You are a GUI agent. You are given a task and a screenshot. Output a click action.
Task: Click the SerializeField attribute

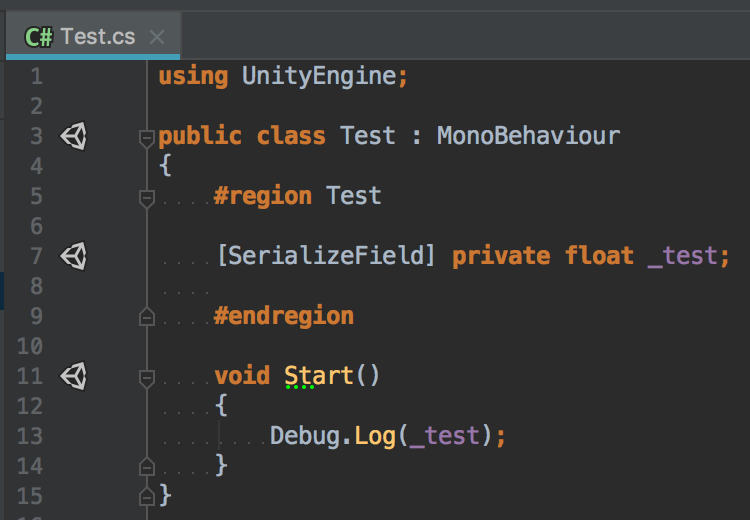pos(326,256)
